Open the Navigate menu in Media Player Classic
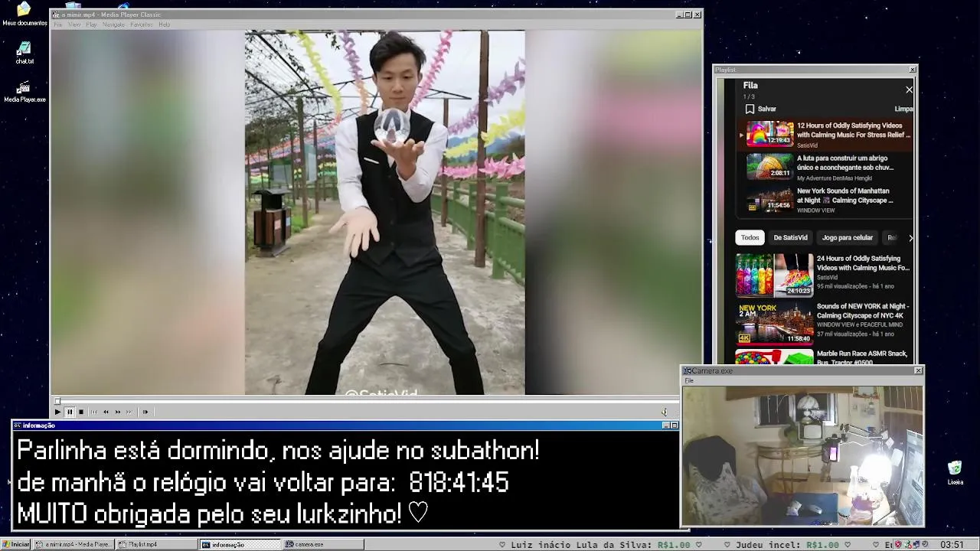 (x=113, y=24)
